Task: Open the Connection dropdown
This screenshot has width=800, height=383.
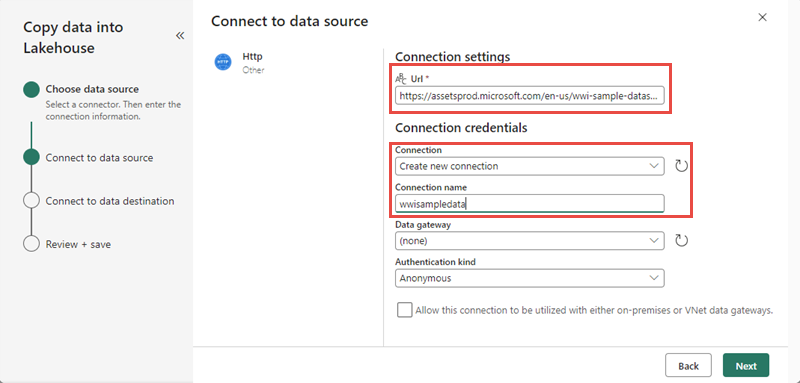Action: pyautogui.click(x=530, y=166)
